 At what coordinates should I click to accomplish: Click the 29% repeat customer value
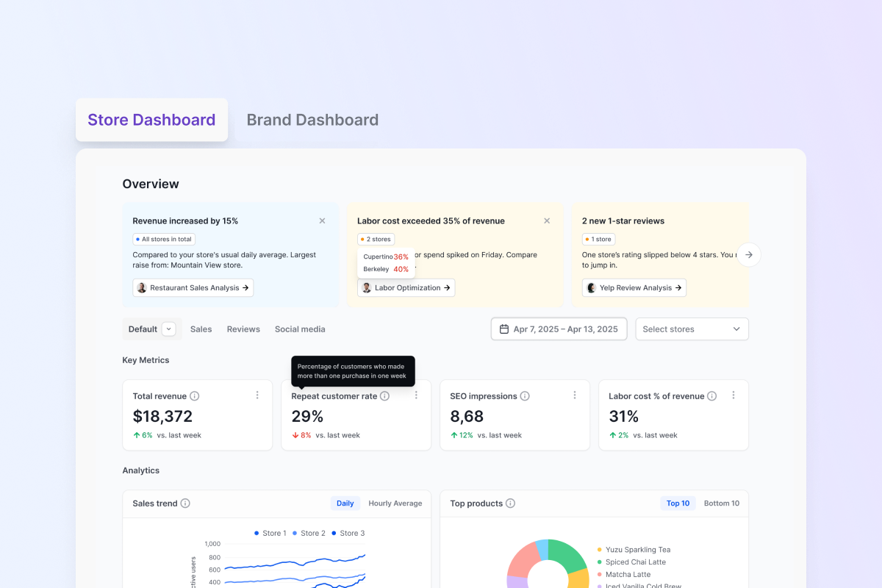(307, 417)
